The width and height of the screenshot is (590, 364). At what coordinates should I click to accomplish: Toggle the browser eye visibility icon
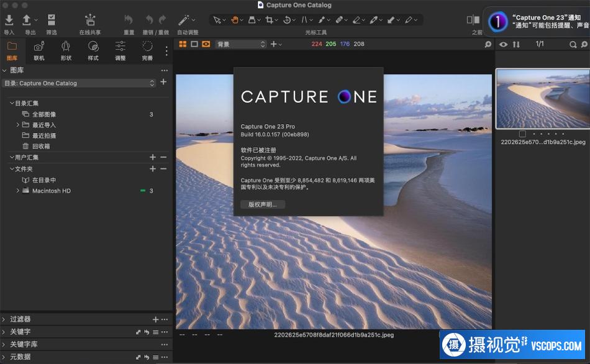coord(503,45)
